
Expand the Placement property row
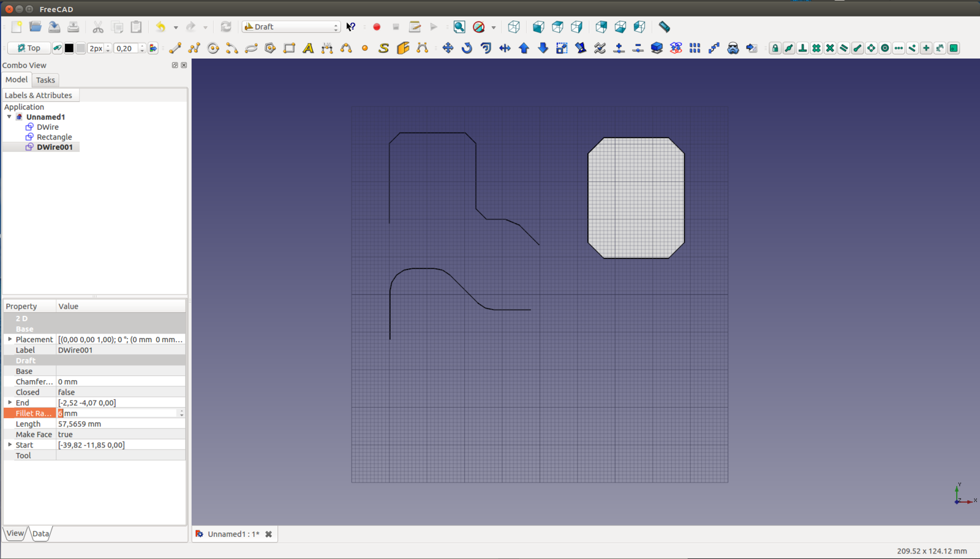[10, 339]
